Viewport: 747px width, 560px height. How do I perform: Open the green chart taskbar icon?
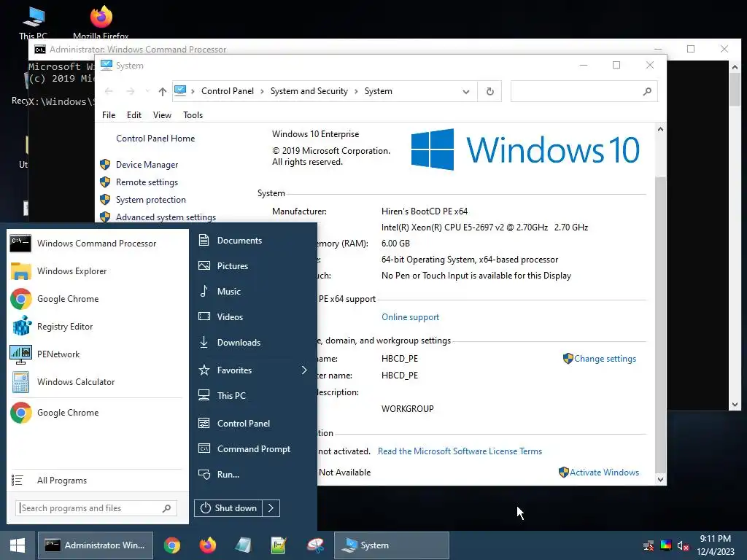pos(279,545)
